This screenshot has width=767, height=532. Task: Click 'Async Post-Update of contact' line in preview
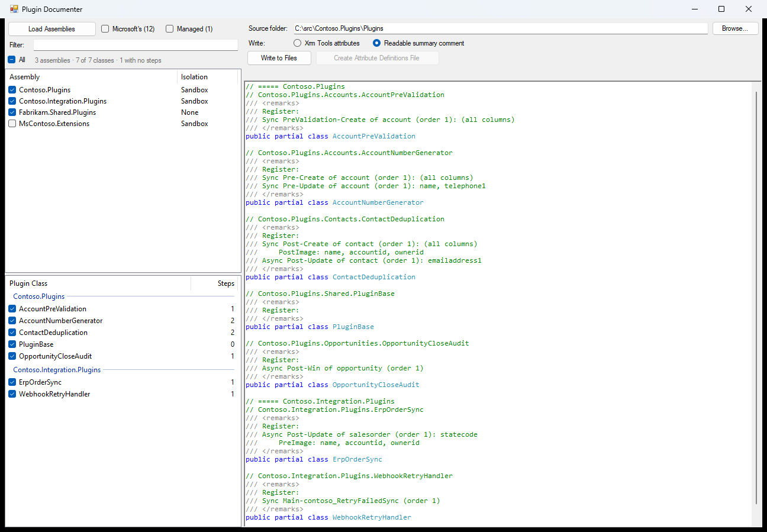tap(363, 260)
